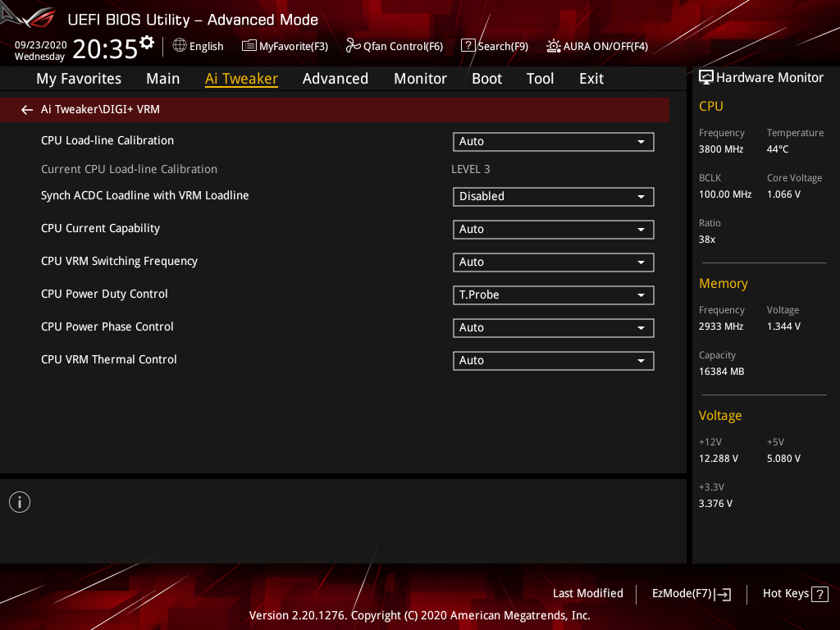Viewport: 840px width, 630px height.
Task: Select CPU Power Duty Control label
Action: (x=104, y=294)
